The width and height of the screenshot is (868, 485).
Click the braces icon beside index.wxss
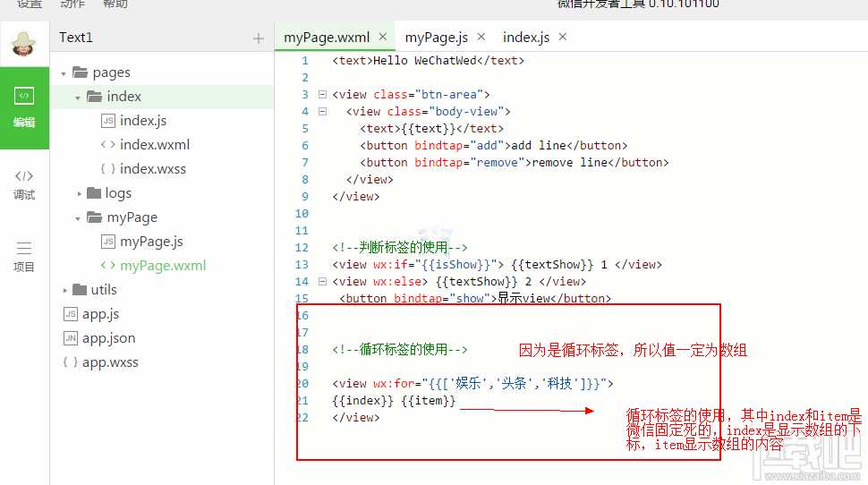[108, 169]
